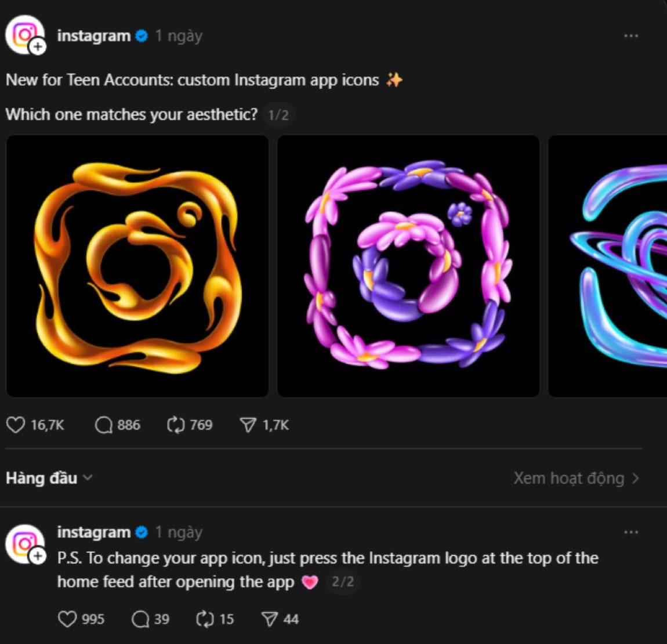Open the purple flower app icon image
Image resolution: width=667 pixels, height=644 pixels.
click(x=408, y=265)
